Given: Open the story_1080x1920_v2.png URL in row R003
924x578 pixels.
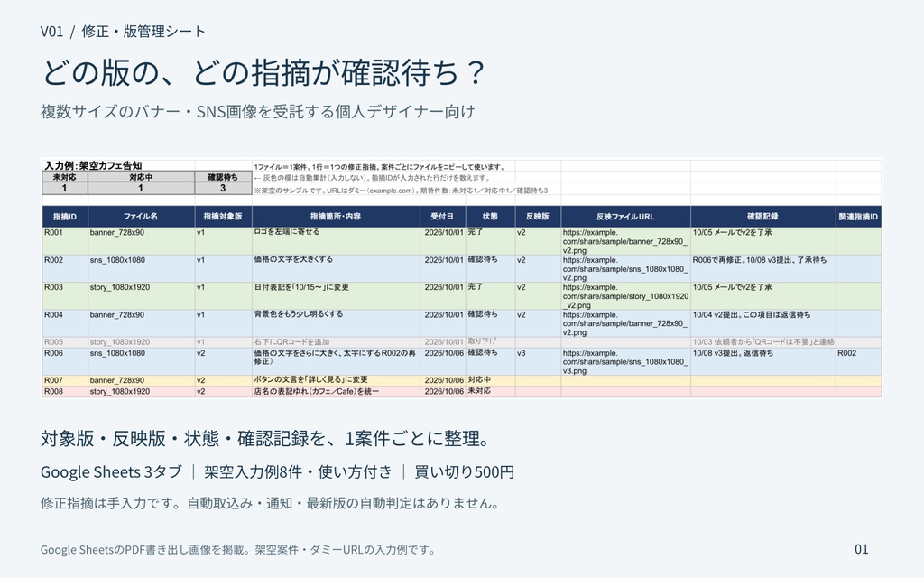Looking at the screenshot, I should point(625,296).
